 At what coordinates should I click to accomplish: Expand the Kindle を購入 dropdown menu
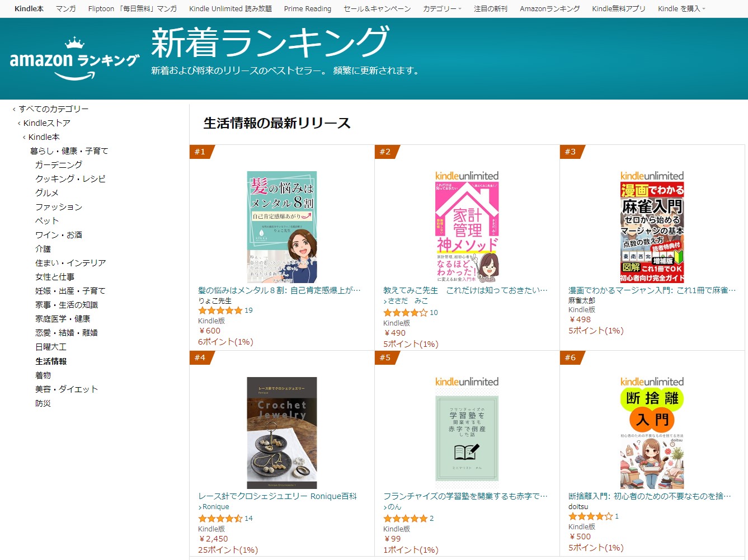point(681,9)
